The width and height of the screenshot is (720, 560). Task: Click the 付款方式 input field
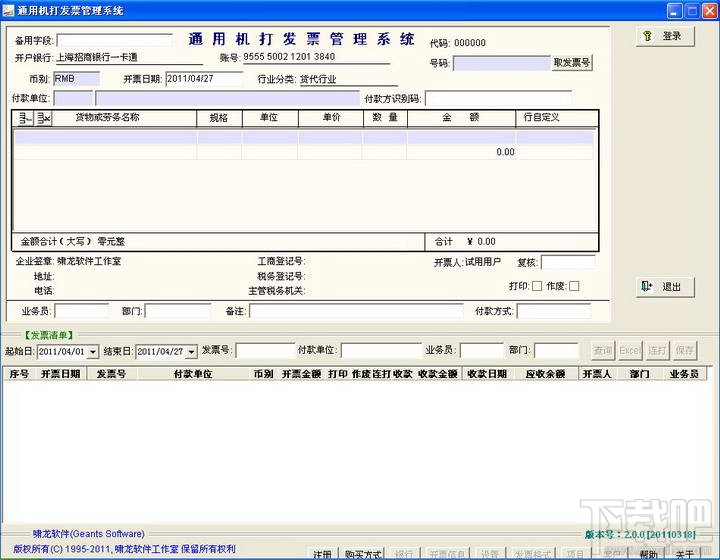click(554, 311)
